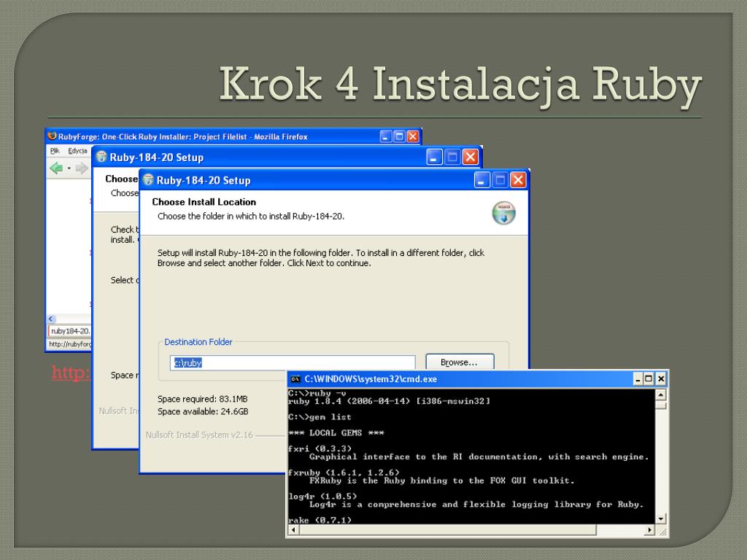Open the Plik menu in Firefox
Screen dimensions: 747x560
coord(55,150)
